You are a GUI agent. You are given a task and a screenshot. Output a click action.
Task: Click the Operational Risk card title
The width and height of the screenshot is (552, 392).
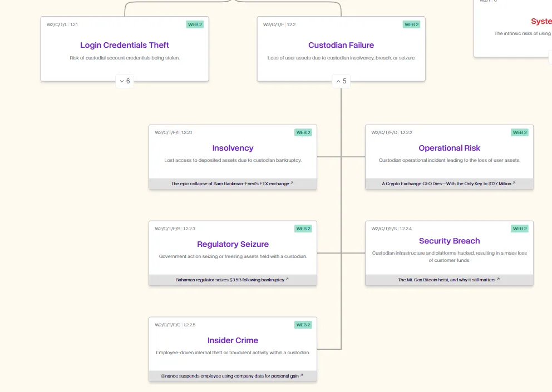coord(449,148)
